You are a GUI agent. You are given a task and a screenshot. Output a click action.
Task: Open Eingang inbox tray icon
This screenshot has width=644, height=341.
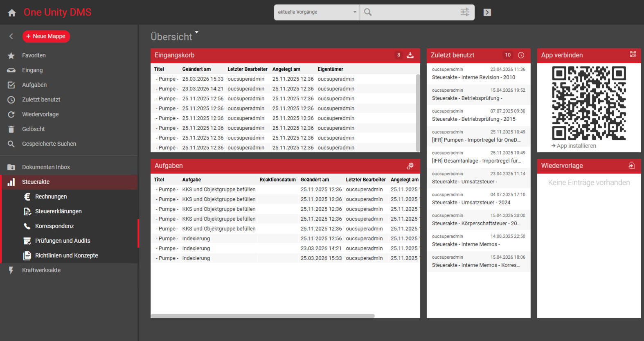[x=11, y=70]
